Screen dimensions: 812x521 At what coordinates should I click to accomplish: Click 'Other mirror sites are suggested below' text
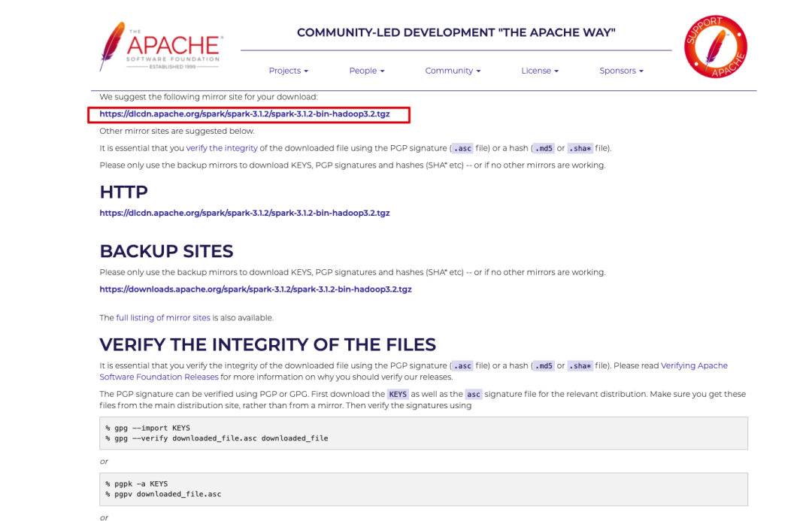[177, 131]
